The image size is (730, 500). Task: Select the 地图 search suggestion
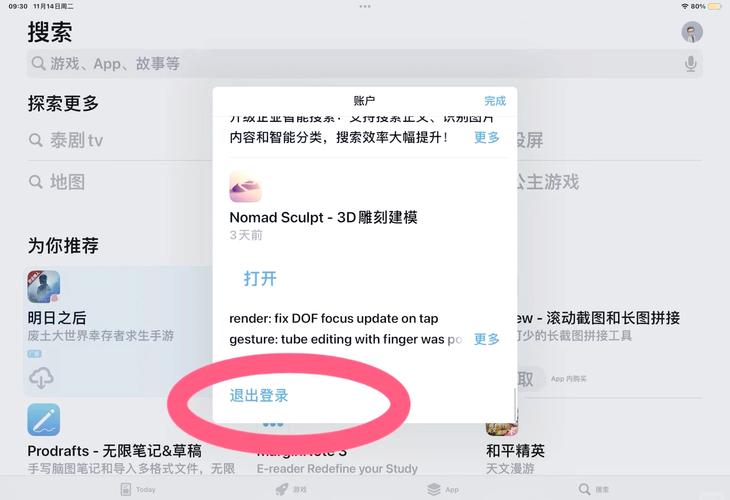click(57, 182)
